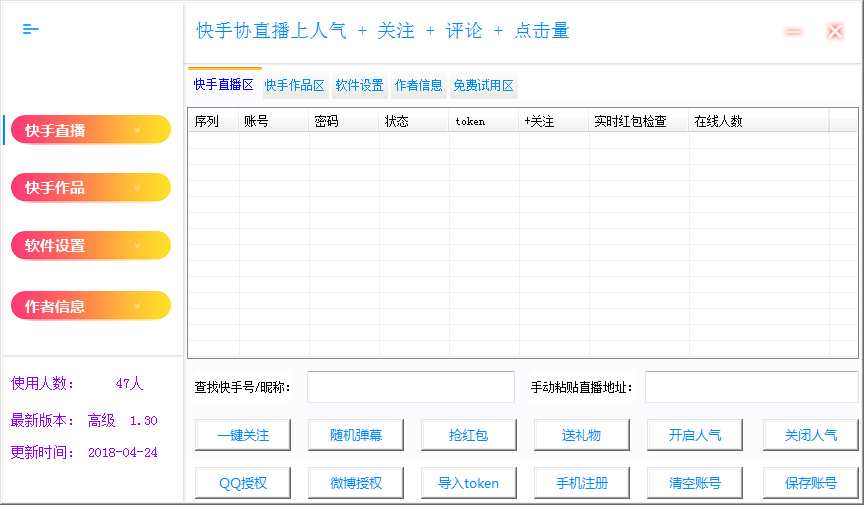Viewport: 864px width, 505px height.
Task: Click the token column header
Action: [484, 121]
